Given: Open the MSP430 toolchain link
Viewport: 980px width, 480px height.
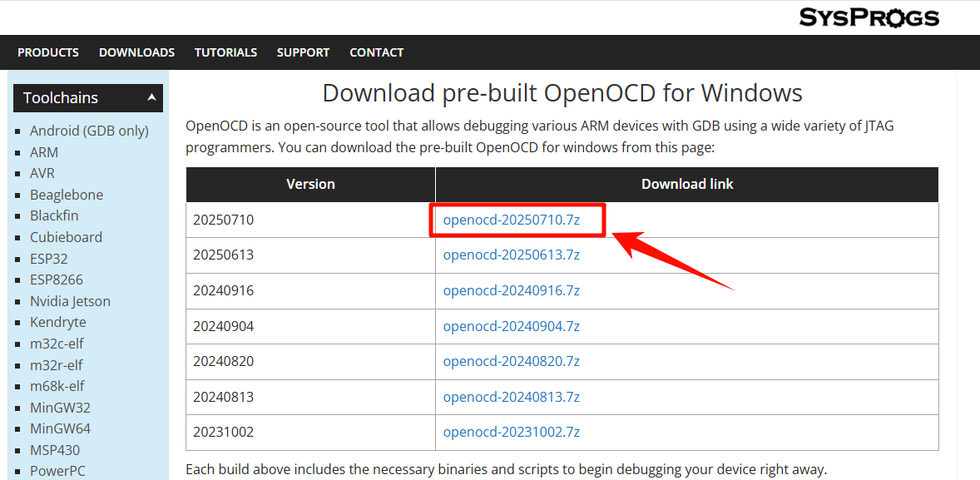Looking at the screenshot, I should [55, 450].
